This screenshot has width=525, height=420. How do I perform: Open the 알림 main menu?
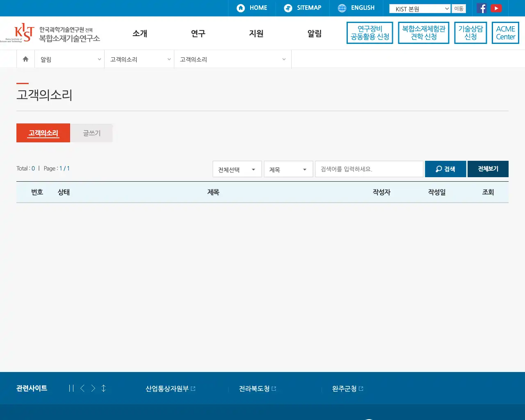pyautogui.click(x=315, y=34)
